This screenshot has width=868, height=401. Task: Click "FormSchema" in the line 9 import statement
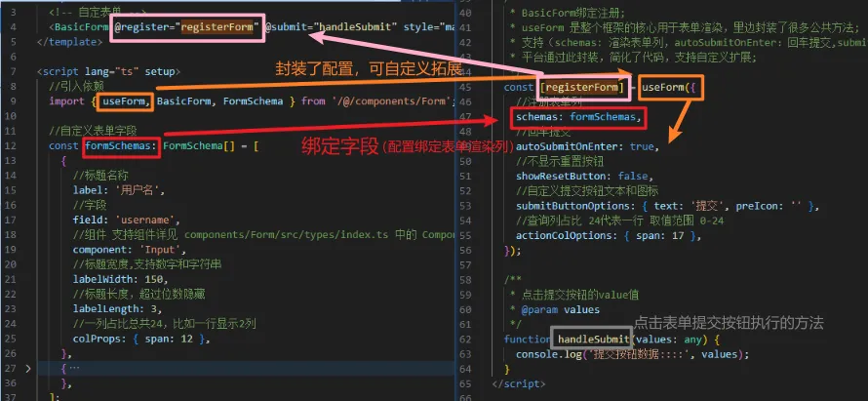[x=253, y=101]
